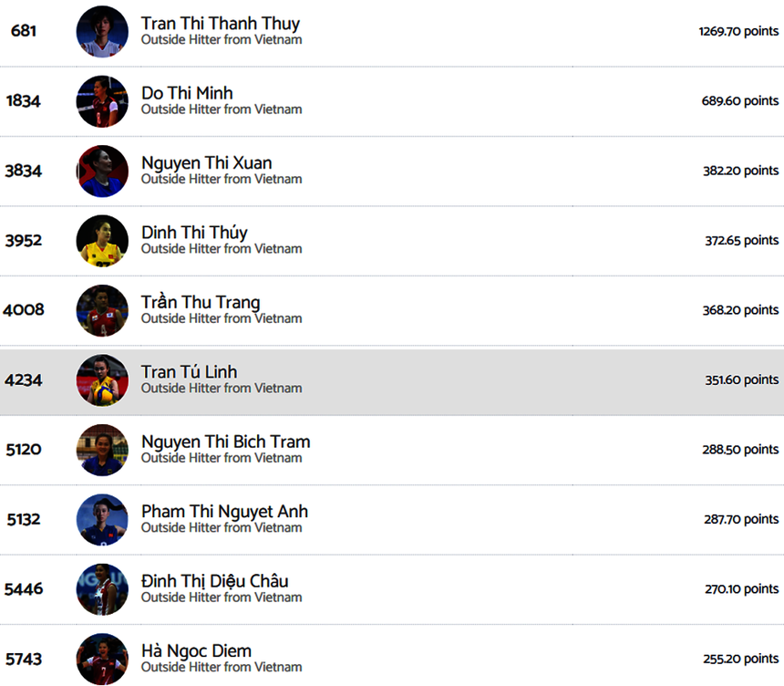Open Tran Thi Thanh Thuy name link
The image size is (784, 686).
[220, 24]
